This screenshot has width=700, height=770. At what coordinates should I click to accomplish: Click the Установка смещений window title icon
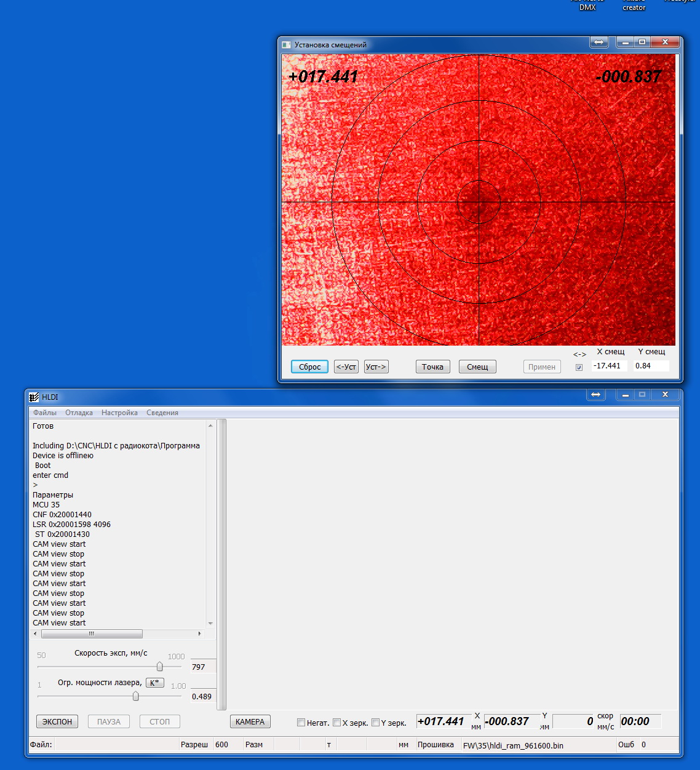click(x=286, y=45)
